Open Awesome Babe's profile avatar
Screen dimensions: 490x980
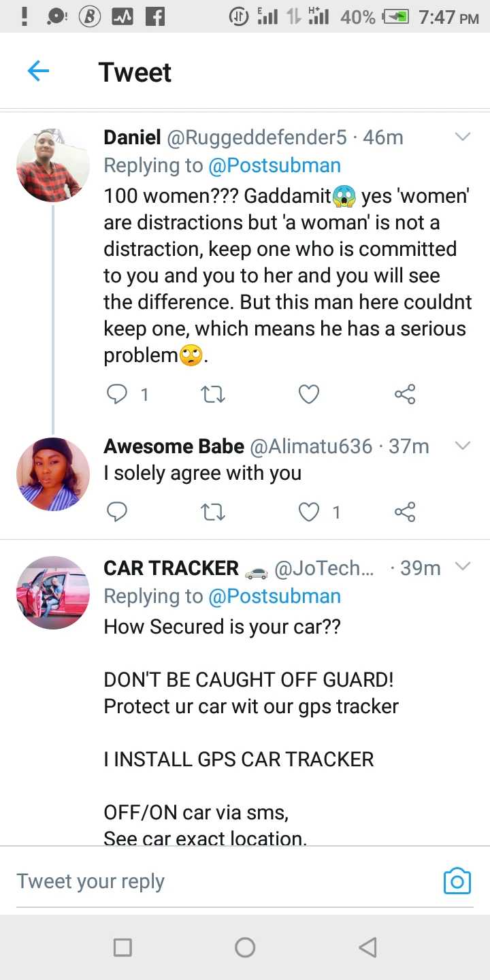(53, 474)
